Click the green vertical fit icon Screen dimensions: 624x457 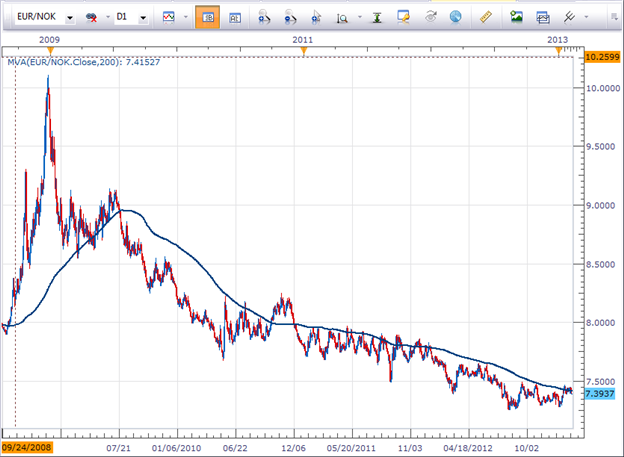[x=377, y=17]
